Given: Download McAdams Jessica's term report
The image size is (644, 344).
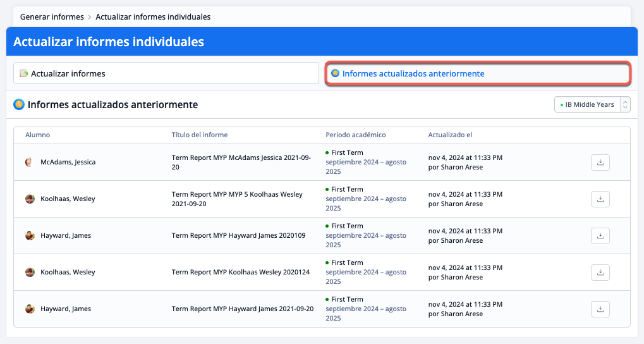Looking at the screenshot, I should 600,163.
